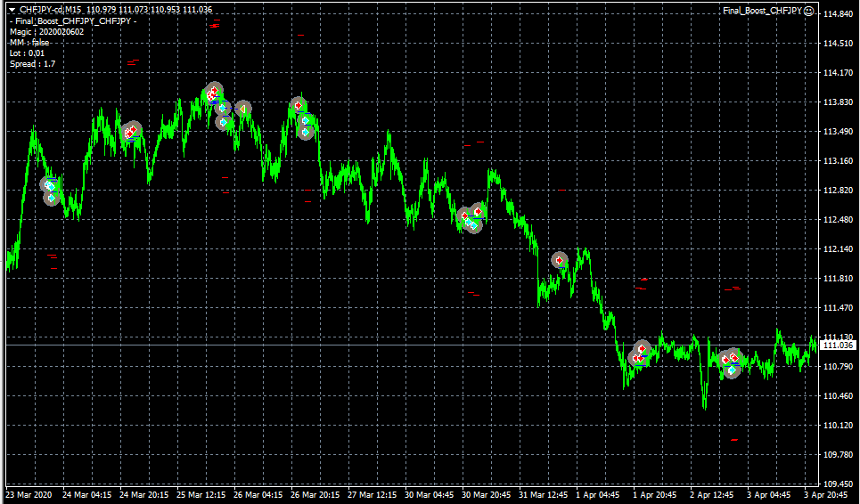Screen dimensions: 860x504
Task: Click the '3 Apr 04:45' time label
Action: [769, 495]
